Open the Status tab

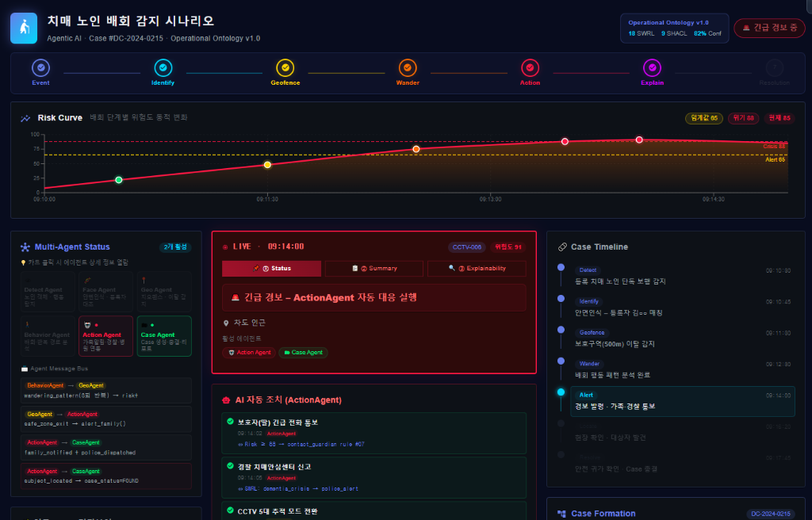pos(271,268)
